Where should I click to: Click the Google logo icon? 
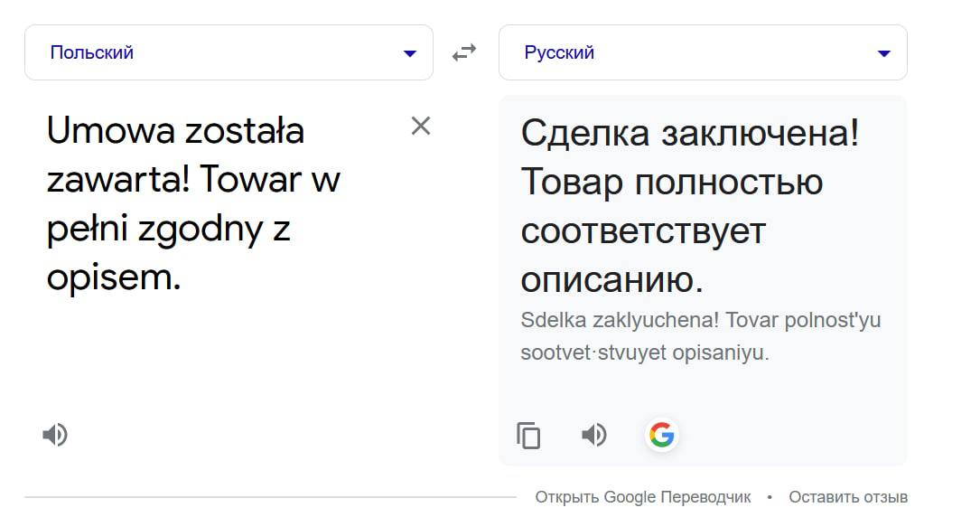[x=662, y=435]
